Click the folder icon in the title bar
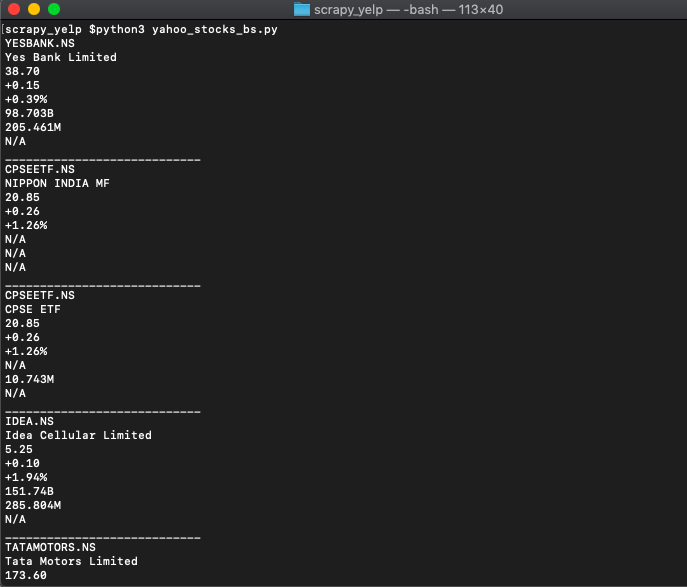The height and width of the screenshot is (587, 687). pyautogui.click(x=301, y=9)
